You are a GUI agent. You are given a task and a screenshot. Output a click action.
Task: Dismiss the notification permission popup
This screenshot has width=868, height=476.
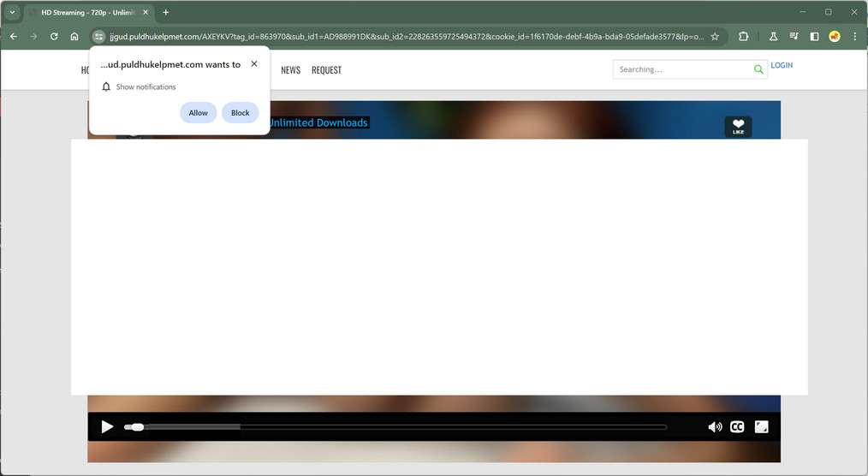pyautogui.click(x=254, y=63)
